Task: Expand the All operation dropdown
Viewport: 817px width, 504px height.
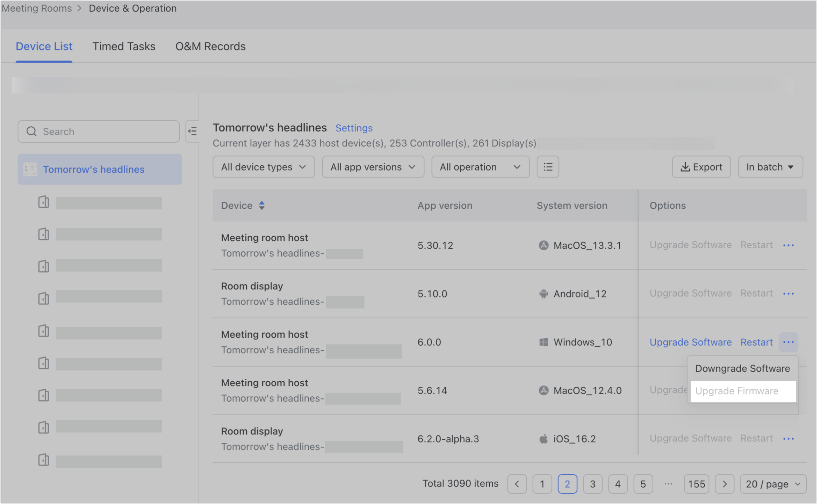Action: 480,167
